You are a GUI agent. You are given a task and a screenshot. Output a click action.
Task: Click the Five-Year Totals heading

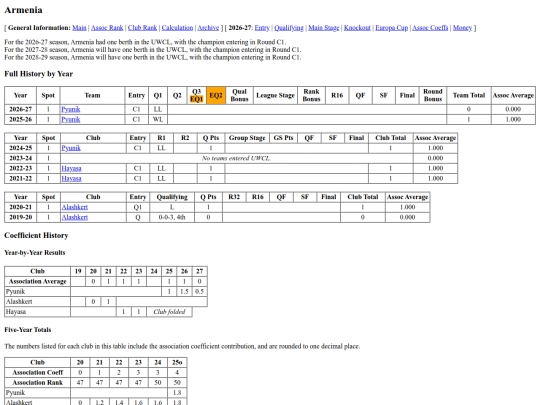(28, 330)
